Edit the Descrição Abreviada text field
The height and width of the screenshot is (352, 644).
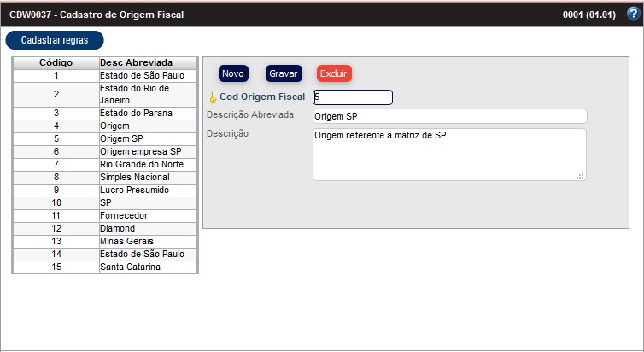(449, 116)
